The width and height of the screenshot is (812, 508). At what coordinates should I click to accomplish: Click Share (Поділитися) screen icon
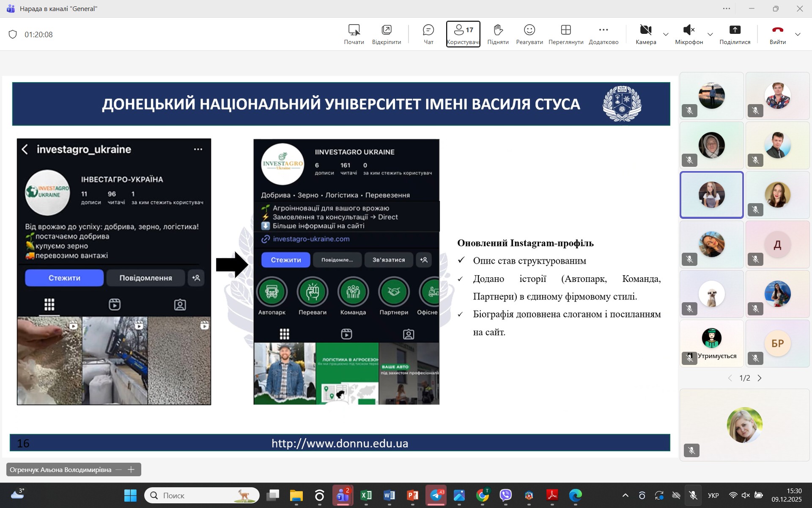point(735,33)
